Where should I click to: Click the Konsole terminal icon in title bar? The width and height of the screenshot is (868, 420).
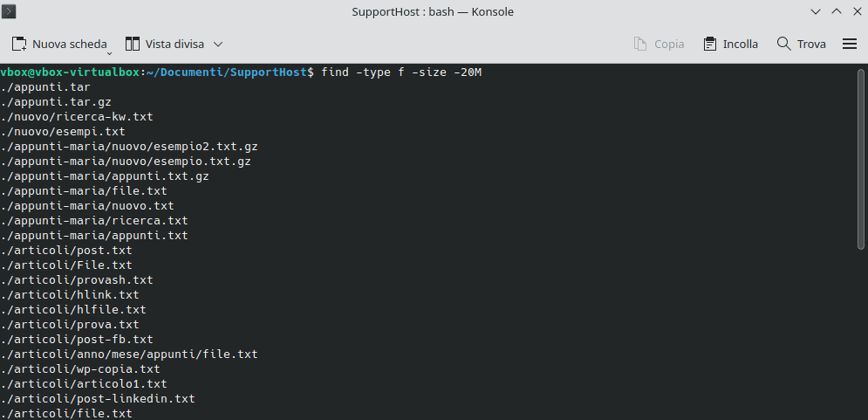(x=11, y=11)
